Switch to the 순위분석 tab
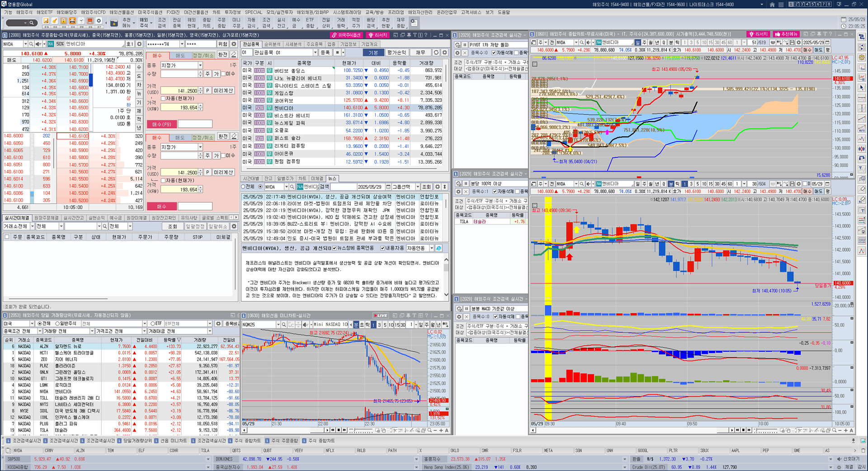The height and width of the screenshot is (471, 868). point(272,44)
